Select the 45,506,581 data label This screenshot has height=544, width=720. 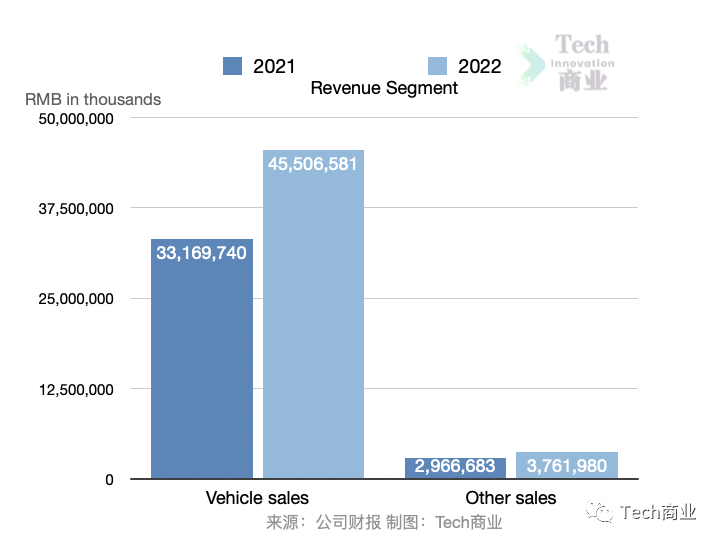tap(313, 164)
